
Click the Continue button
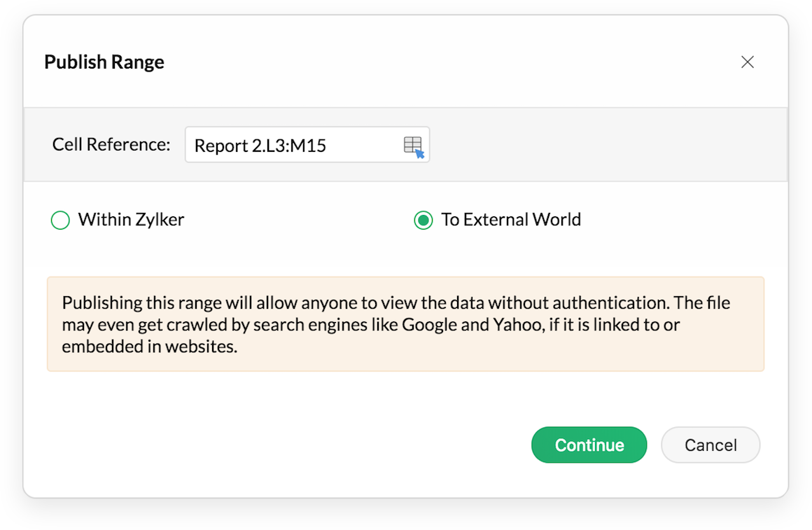(x=589, y=445)
